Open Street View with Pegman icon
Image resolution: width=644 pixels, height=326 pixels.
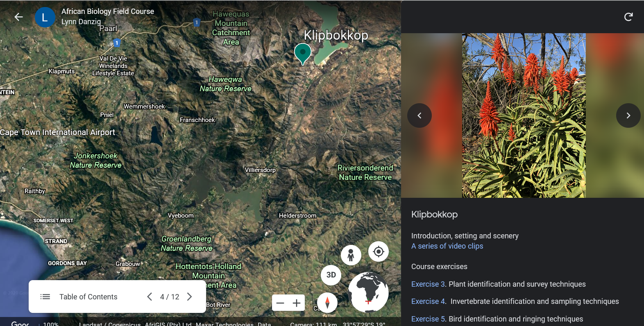point(351,255)
